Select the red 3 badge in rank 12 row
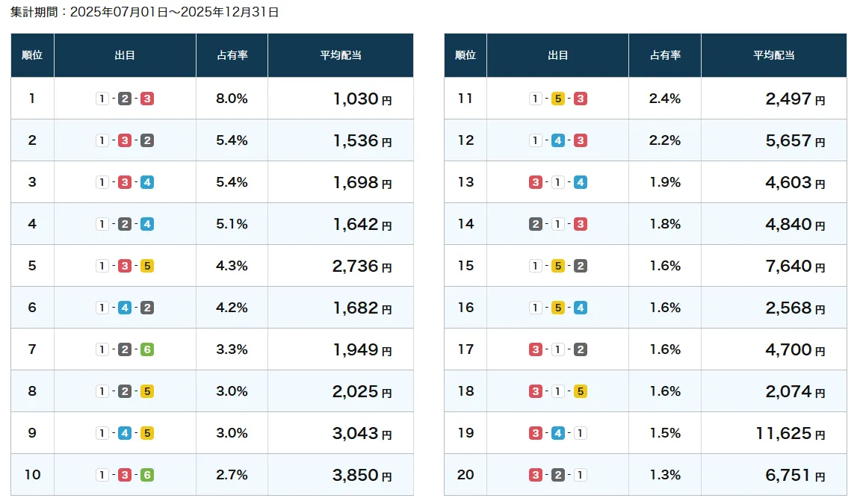 [x=581, y=140]
